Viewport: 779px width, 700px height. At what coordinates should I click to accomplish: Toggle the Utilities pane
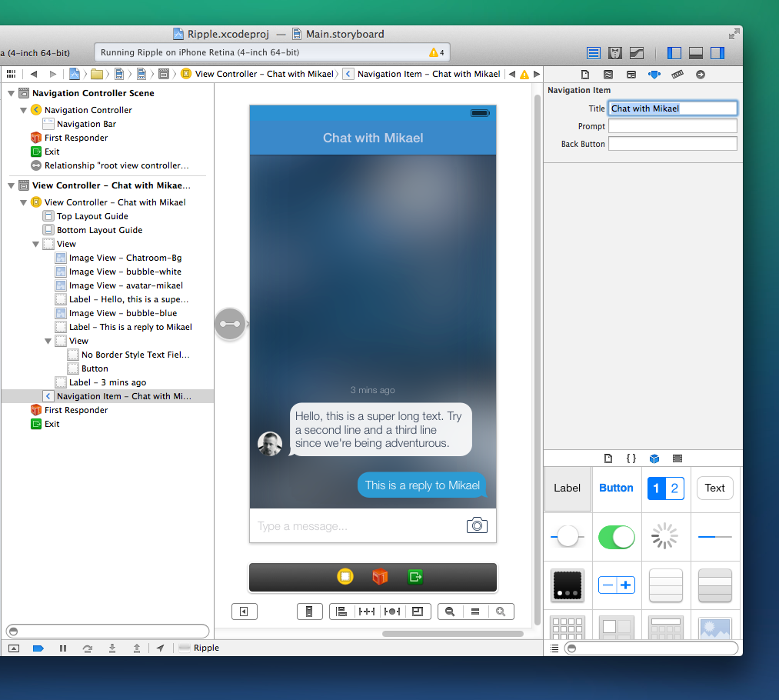coord(717,52)
